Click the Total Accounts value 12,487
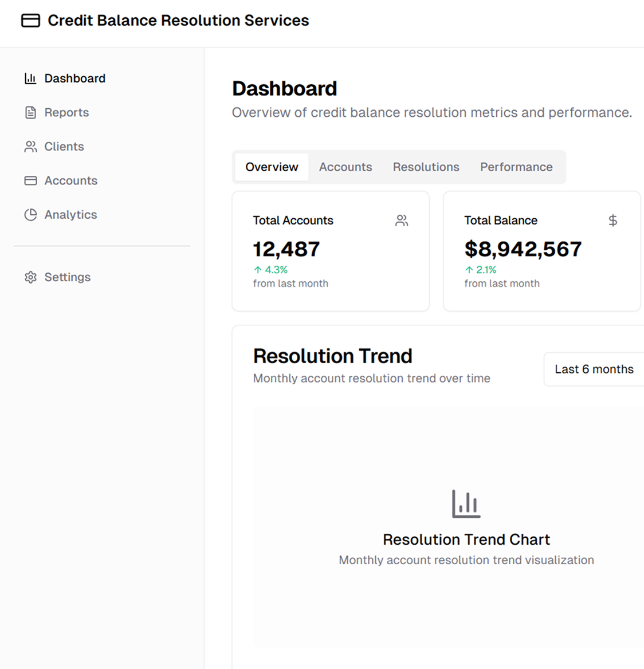Image resolution: width=644 pixels, height=669 pixels. pyautogui.click(x=286, y=249)
